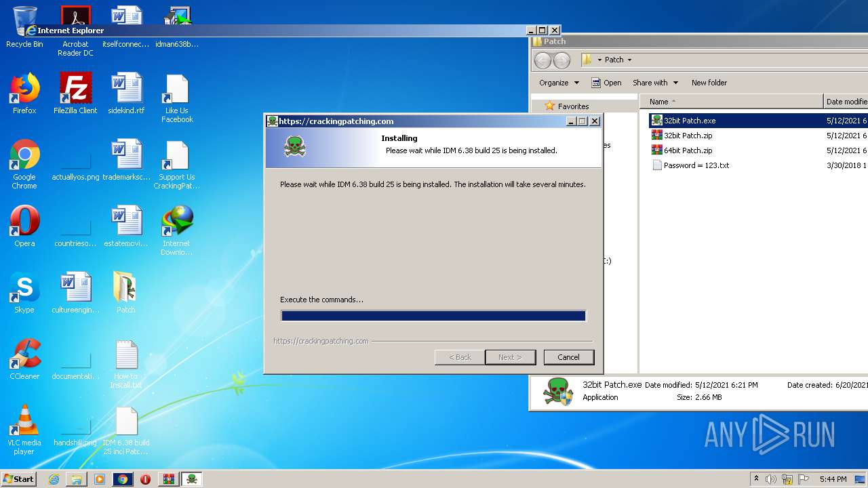Open the Organize dropdown menu

559,83
